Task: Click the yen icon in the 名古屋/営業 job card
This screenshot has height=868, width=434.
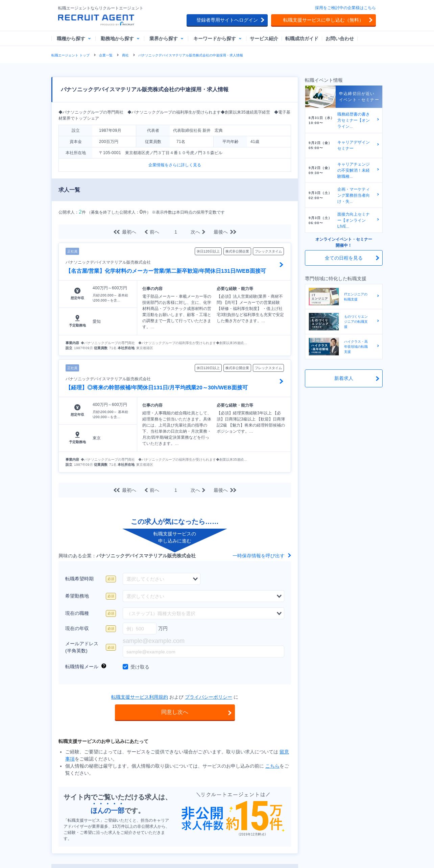Action: tap(77, 291)
